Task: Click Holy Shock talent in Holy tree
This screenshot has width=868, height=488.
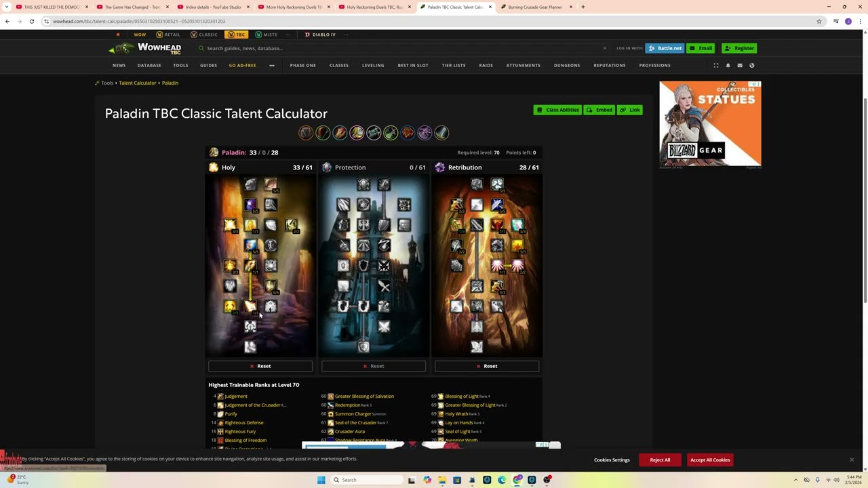Action: point(250,306)
